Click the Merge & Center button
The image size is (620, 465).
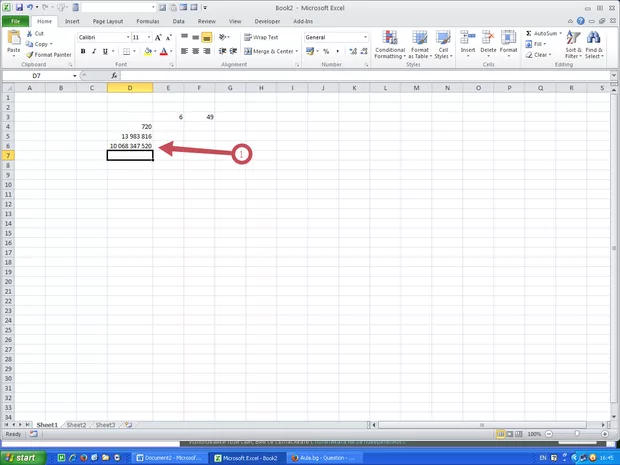(x=268, y=51)
